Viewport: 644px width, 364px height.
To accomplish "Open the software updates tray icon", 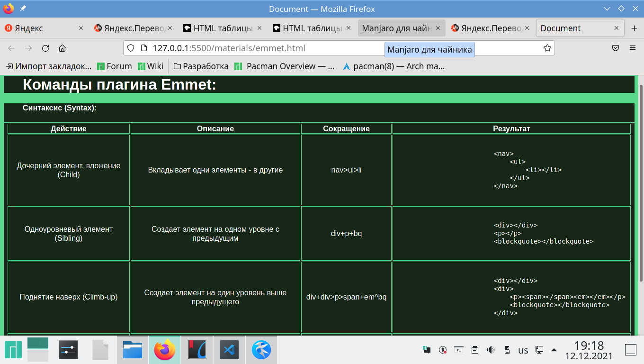I will point(443,350).
